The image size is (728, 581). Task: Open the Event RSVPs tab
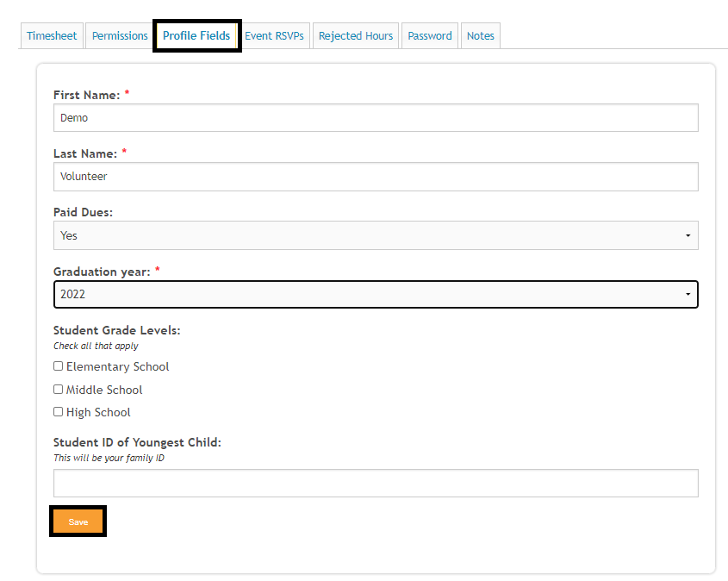click(x=274, y=35)
